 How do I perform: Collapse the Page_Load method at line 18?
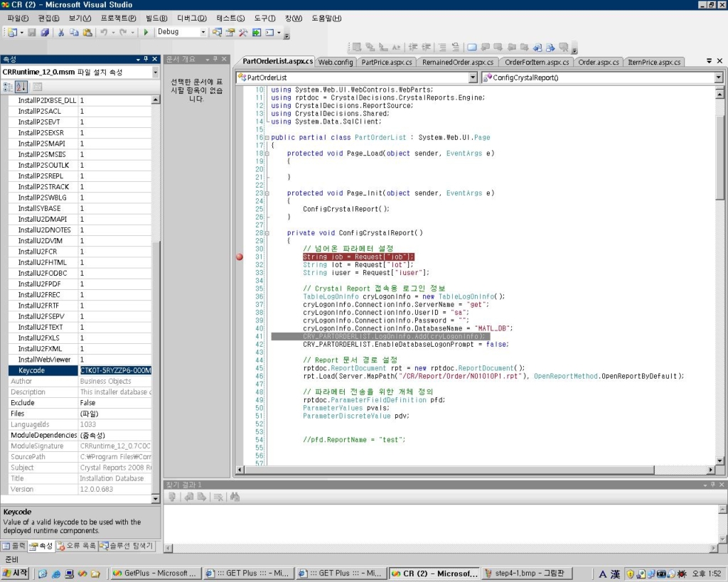(x=267, y=153)
